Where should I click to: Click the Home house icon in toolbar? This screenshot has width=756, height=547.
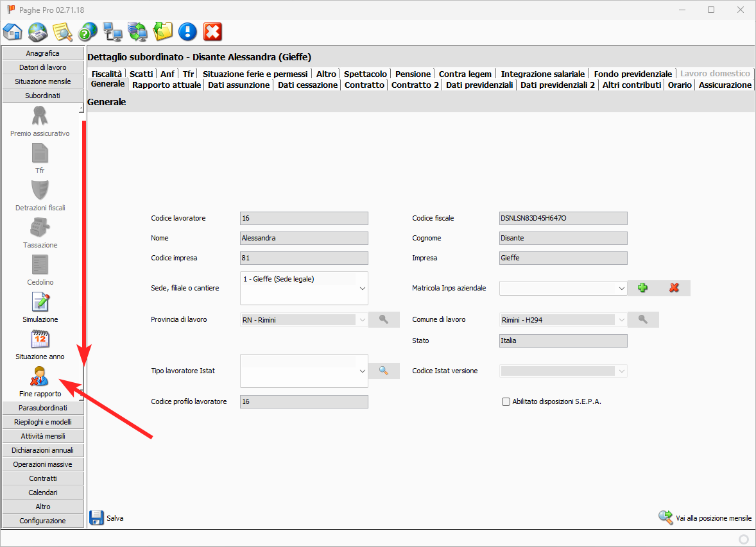point(13,31)
